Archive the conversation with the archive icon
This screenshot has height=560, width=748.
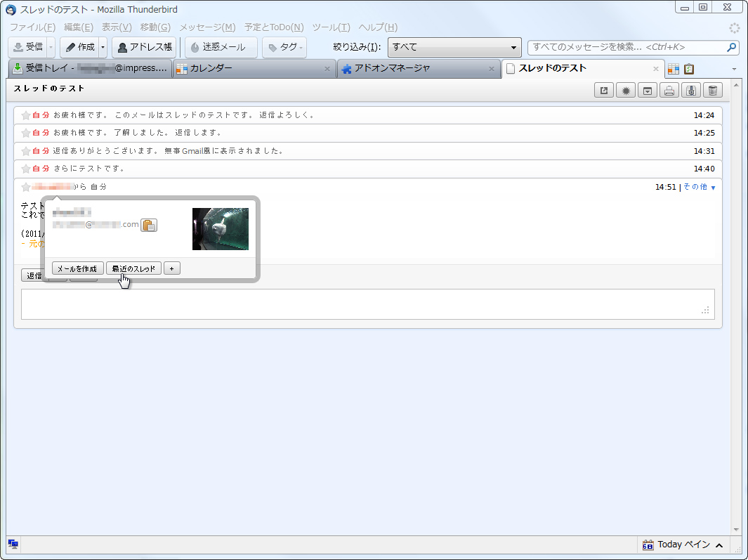coord(690,90)
